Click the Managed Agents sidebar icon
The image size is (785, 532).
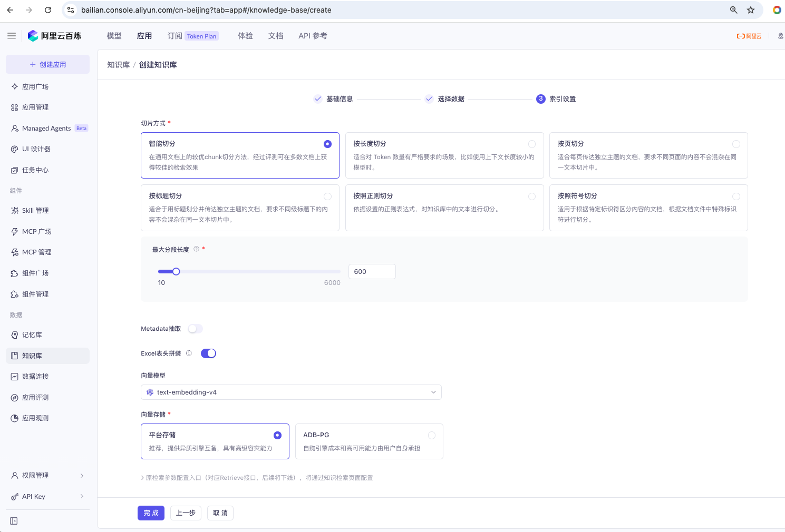15,129
